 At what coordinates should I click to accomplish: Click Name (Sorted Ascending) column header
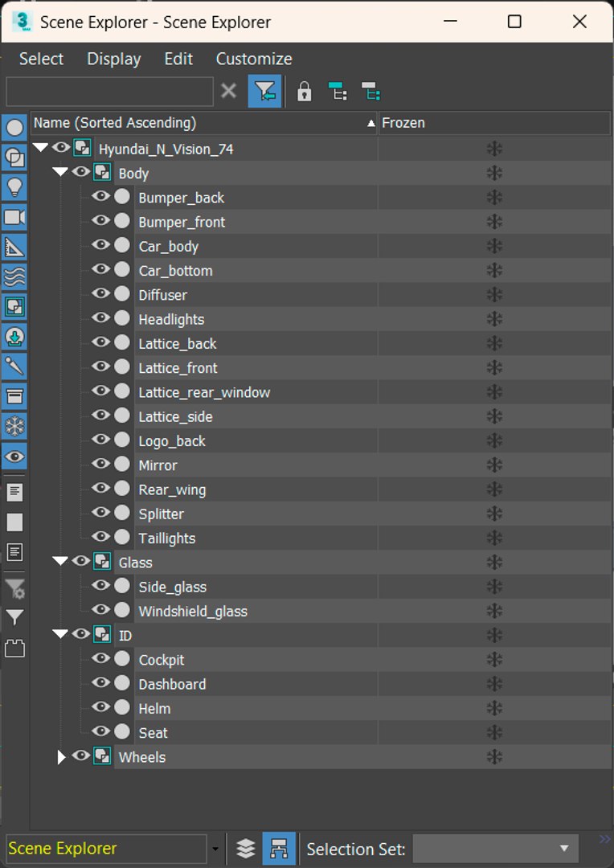click(x=204, y=123)
